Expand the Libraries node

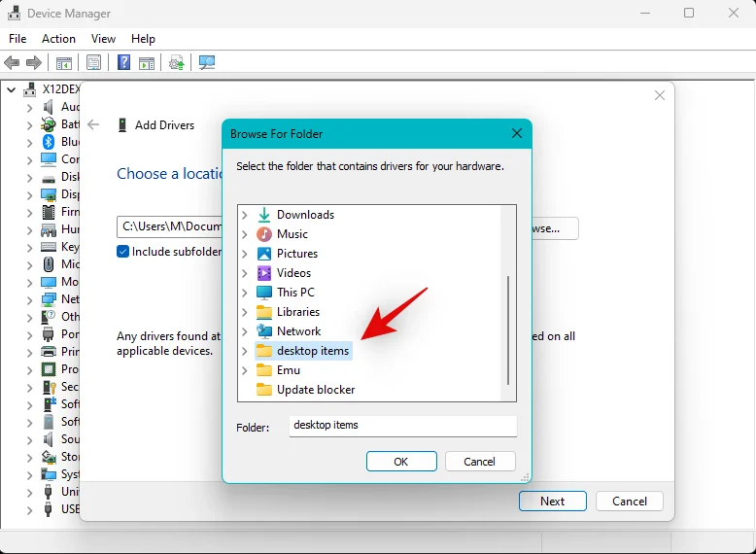[245, 312]
